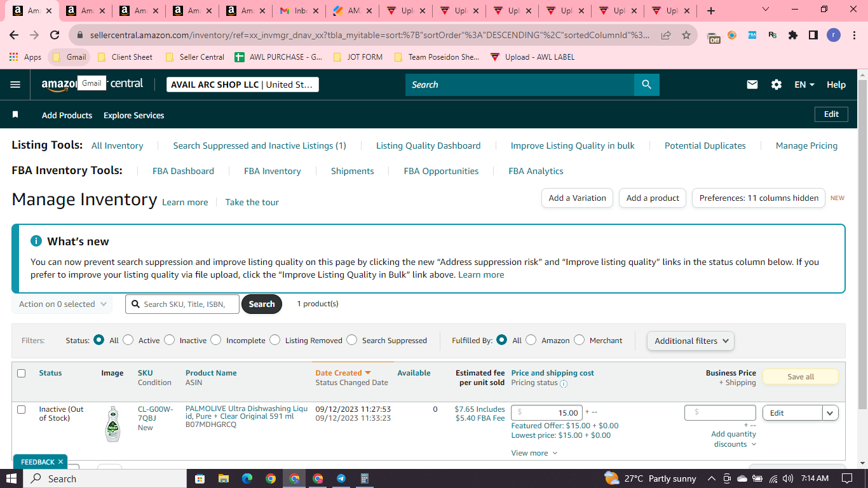Screen dimensions: 868x488
Task: Toggle the browser side panel icon
Action: (x=813, y=35)
